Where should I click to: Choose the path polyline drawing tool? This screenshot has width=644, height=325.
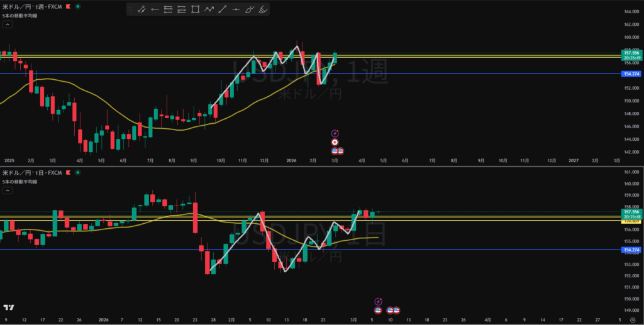coord(209,9)
